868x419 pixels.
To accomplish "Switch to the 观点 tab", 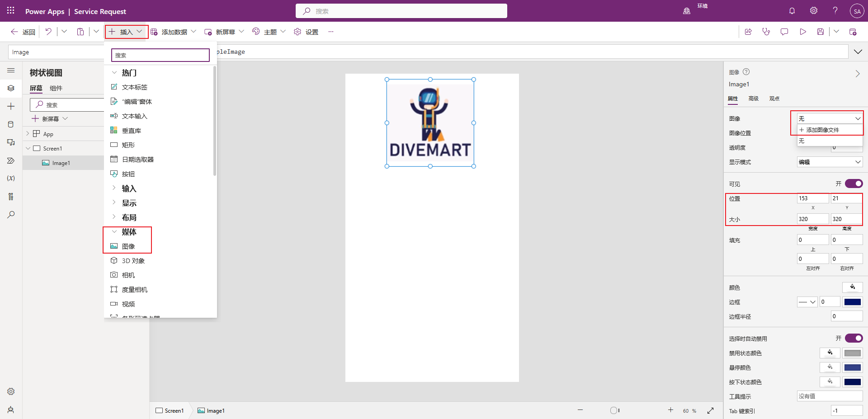I will (774, 99).
